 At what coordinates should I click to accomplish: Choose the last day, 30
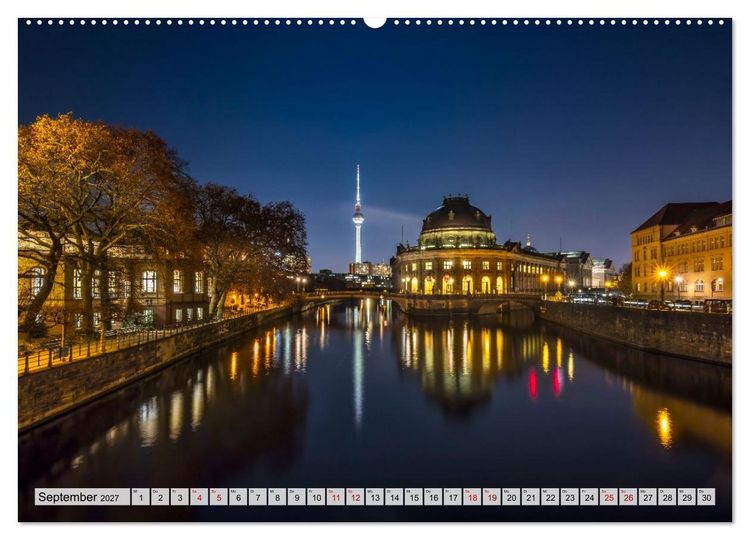[706, 496]
